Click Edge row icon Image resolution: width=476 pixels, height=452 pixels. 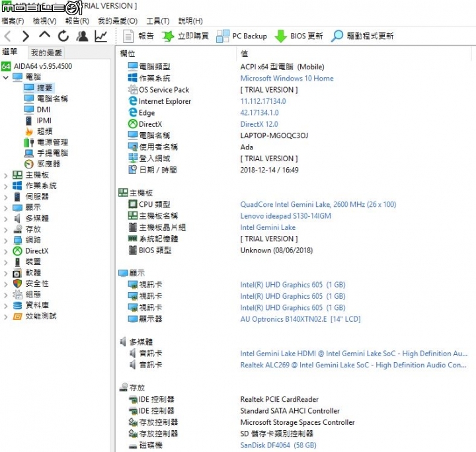(x=133, y=112)
